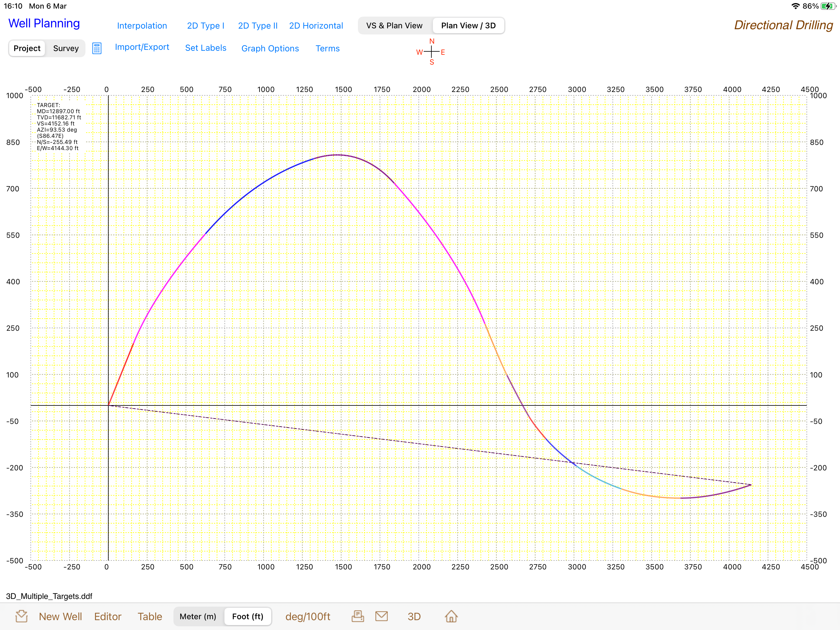The width and height of the screenshot is (840, 630).
Task: Switch to VS & Plan View tab
Action: pyautogui.click(x=394, y=26)
